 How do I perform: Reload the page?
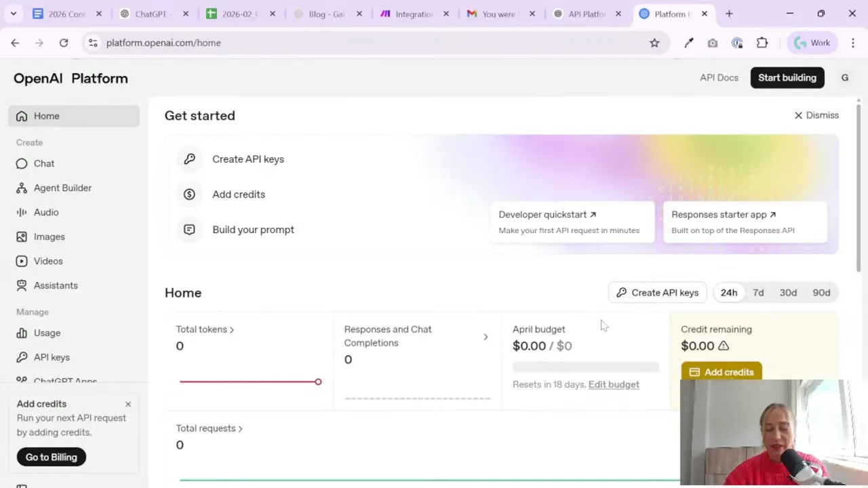pos(63,43)
